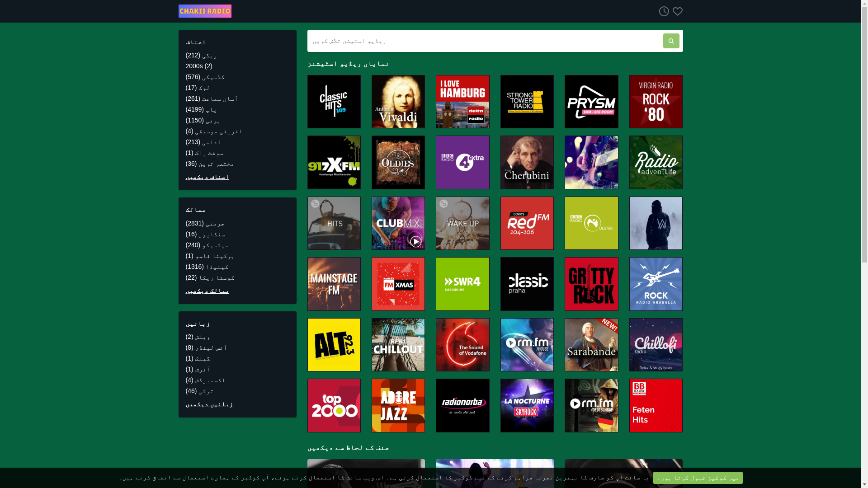The height and width of the screenshot is (488, 868).
Task: Open Radio Advent Life station
Action: [x=656, y=163]
